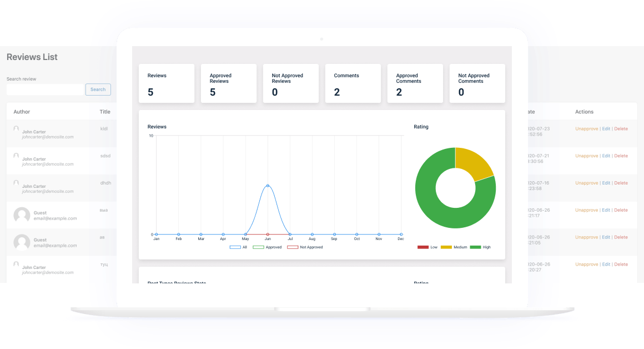
Task: Click the Guest avatar in the аа row
Action: [x=22, y=242]
